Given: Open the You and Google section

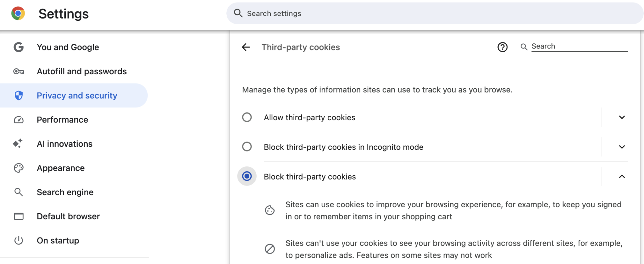Looking at the screenshot, I should click(68, 47).
